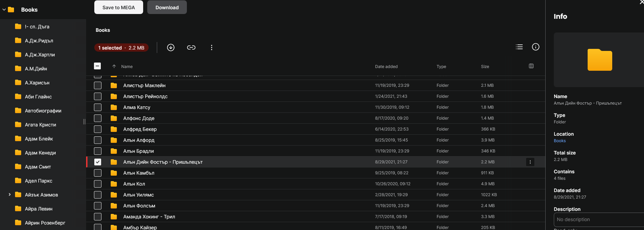Viewport: 644px width, 230px height.
Task: Collapse the Books root folder chevron
Action: tap(4, 10)
